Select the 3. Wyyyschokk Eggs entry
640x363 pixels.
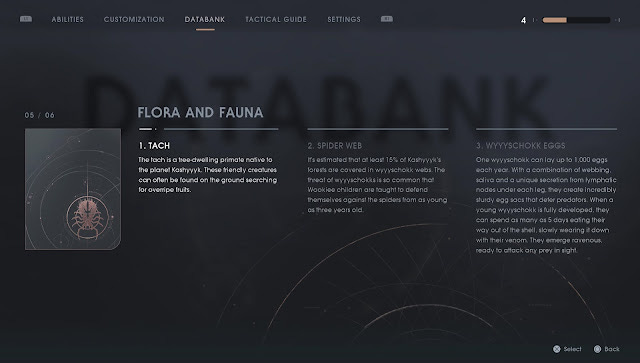(x=520, y=146)
